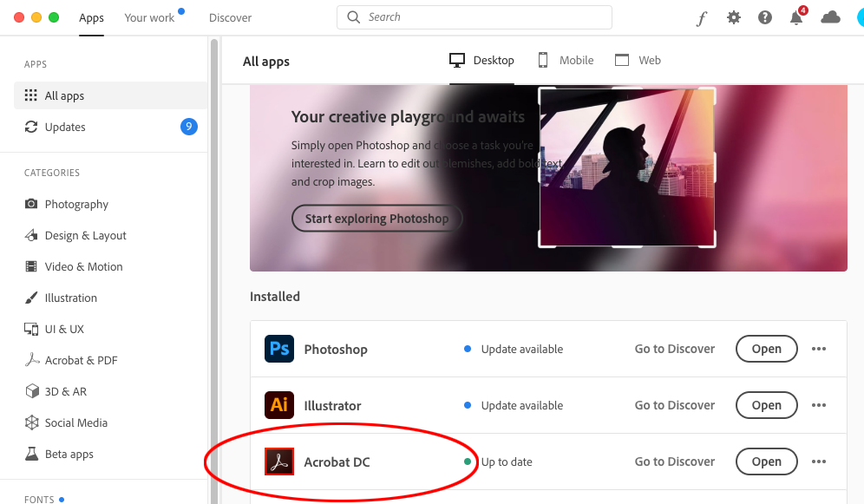
Task: Click the Photoshop app name text
Action: tap(336, 350)
